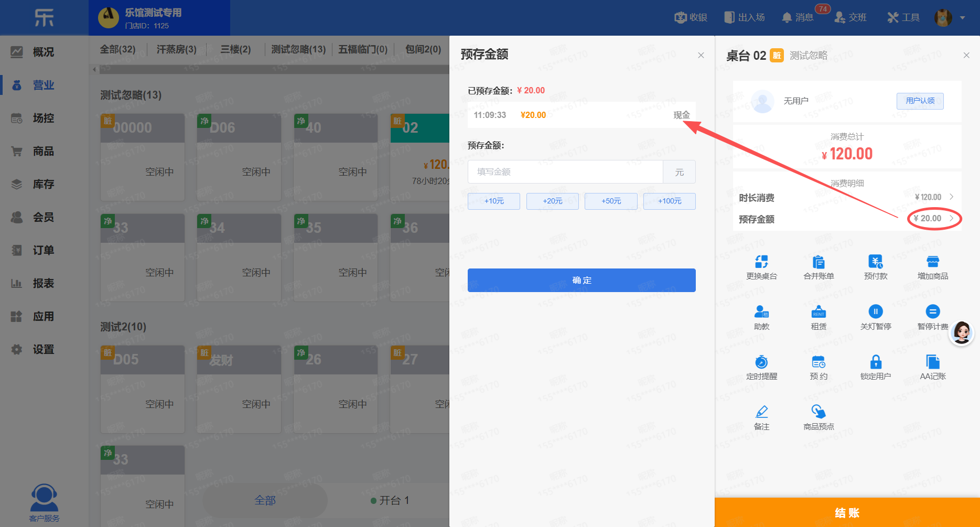Select table card 发财

239,389
